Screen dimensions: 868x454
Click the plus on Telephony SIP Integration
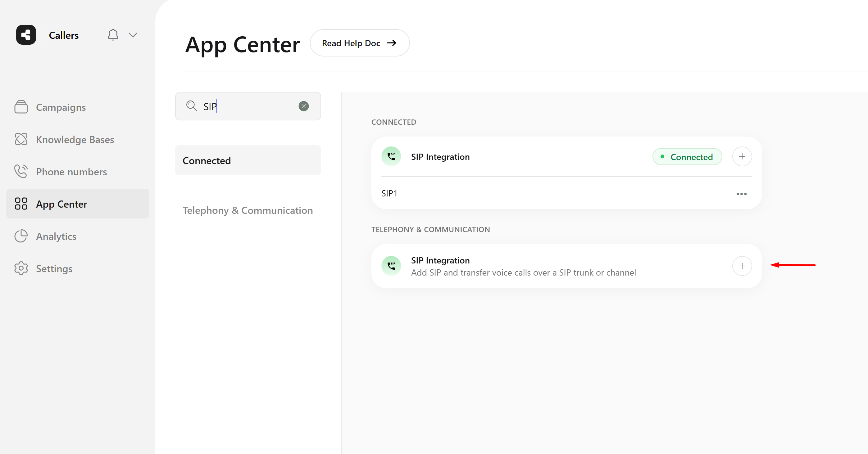click(x=742, y=266)
